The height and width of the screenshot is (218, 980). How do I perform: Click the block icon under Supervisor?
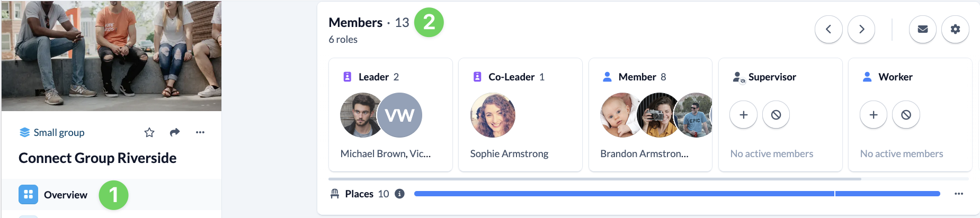[x=776, y=115]
